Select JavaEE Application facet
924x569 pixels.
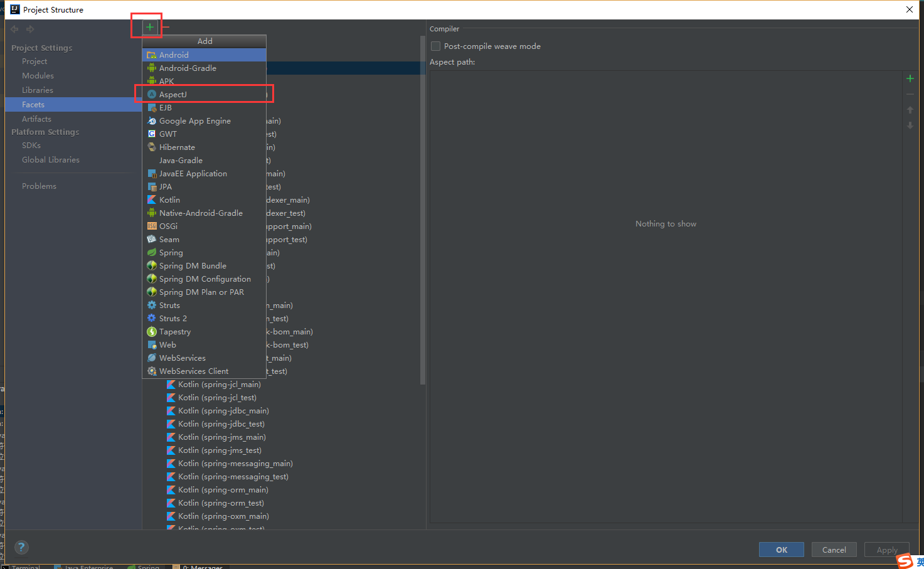point(204,174)
